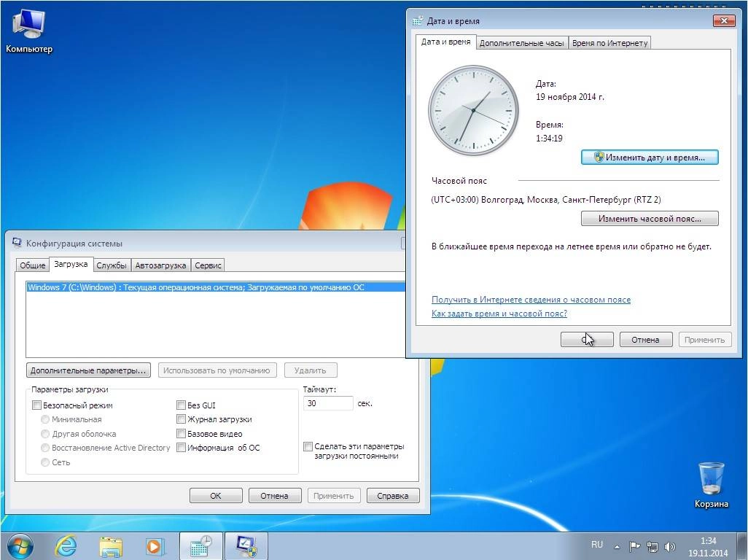This screenshot has height=560, width=748.
Task: Click Отмена in Конфигурация системы
Action: pyautogui.click(x=274, y=496)
